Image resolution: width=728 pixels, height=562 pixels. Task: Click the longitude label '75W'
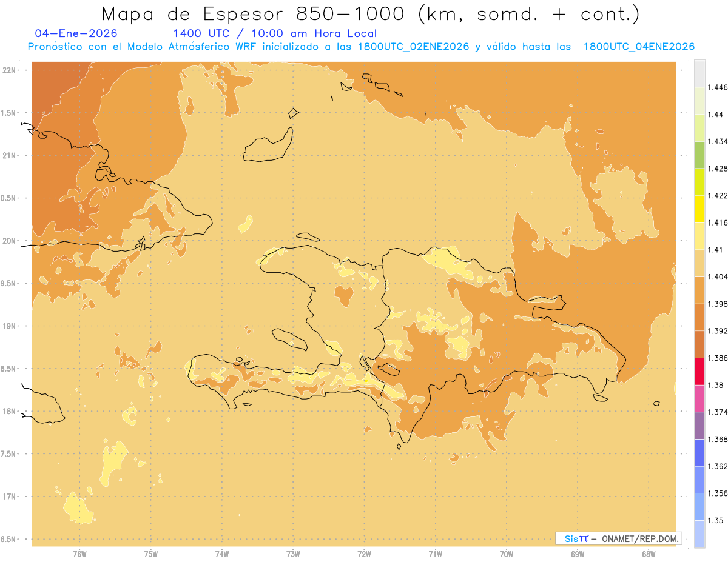point(150,554)
